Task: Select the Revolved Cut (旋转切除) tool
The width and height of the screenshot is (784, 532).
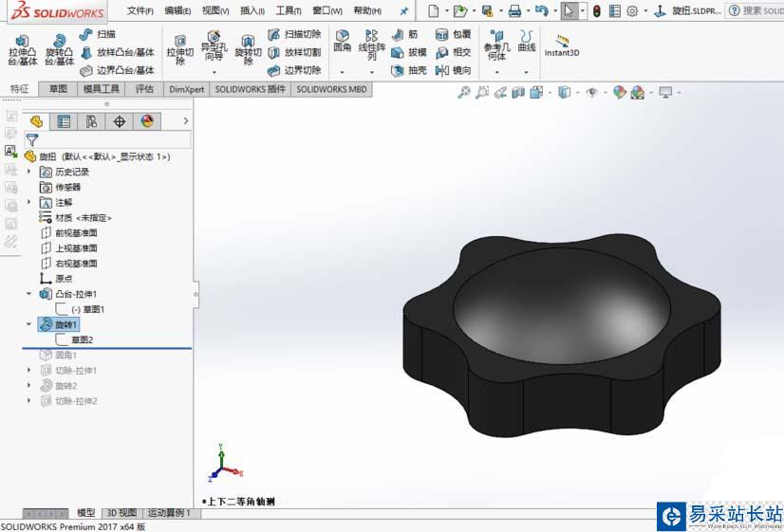Action: [x=248, y=49]
